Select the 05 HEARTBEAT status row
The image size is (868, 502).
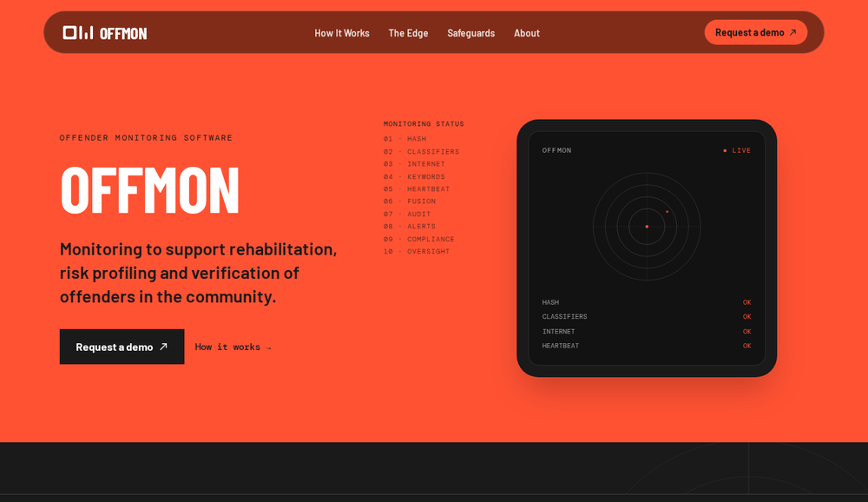(417, 188)
